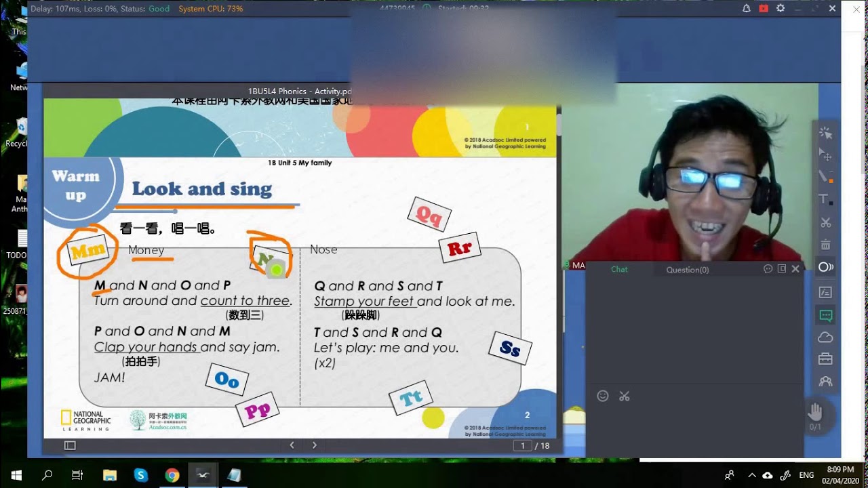This screenshot has width=868, height=488.
Task: Open Google Chrome from the taskbar
Action: click(x=172, y=475)
